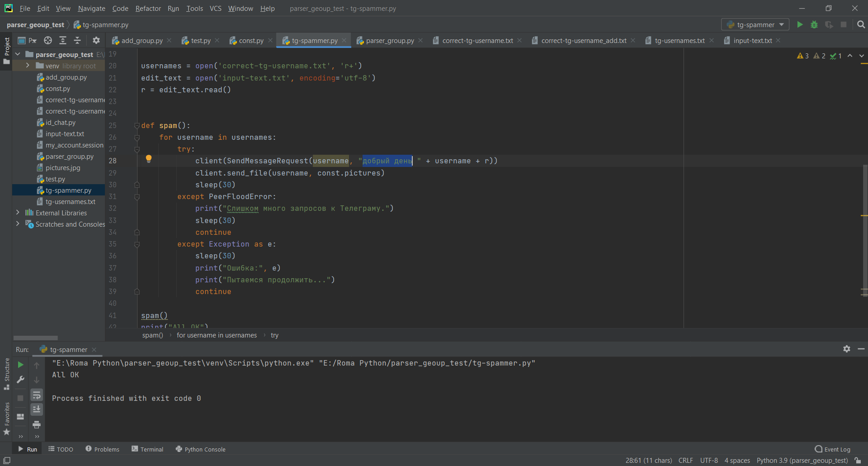Screen dimensions: 868x466
Task: Collapse all icon in Project toolbar
Action: point(77,40)
